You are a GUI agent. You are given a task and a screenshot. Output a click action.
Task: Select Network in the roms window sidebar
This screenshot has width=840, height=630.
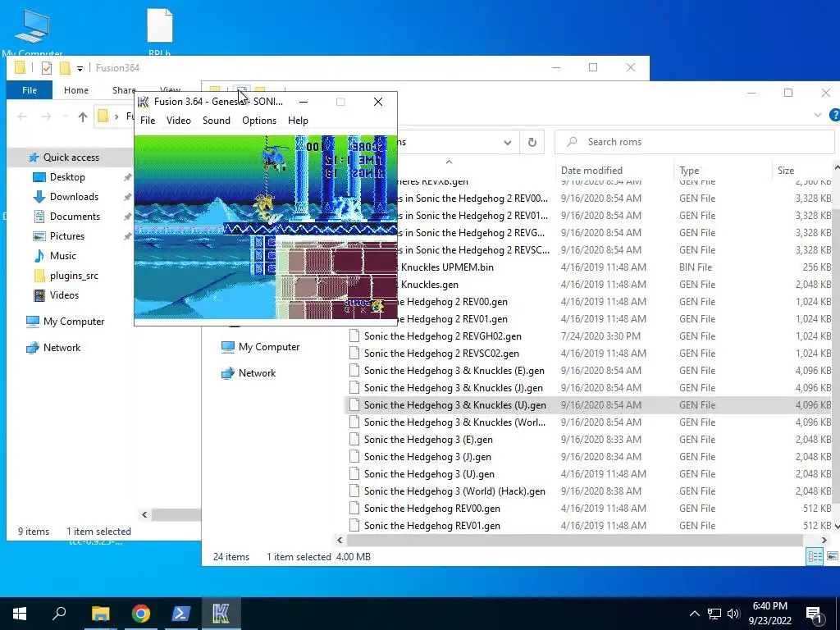coord(257,373)
